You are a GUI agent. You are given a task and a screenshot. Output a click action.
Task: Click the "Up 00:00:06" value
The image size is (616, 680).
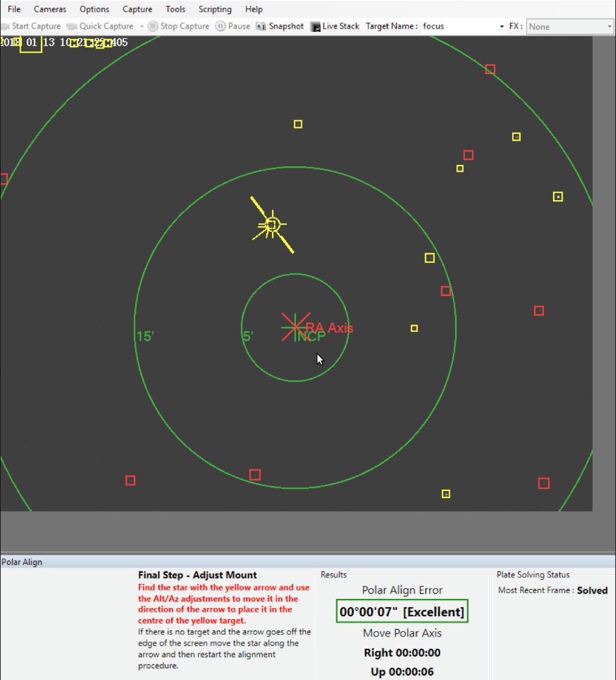tap(402, 672)
